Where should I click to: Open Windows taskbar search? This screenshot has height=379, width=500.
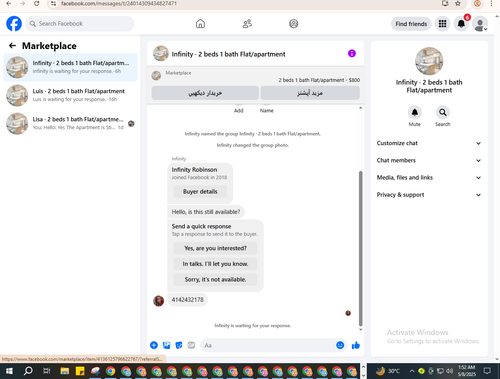[28, 371]
